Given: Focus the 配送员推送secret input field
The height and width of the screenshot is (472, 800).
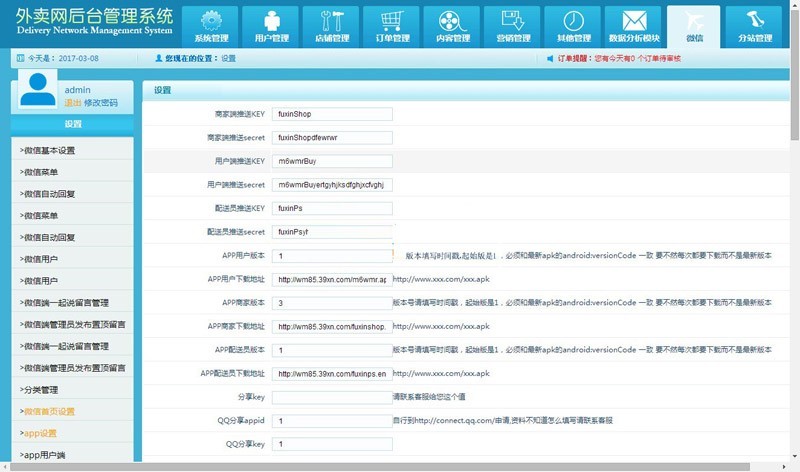Looking at the screenshot, I should [x=332, y=232].
